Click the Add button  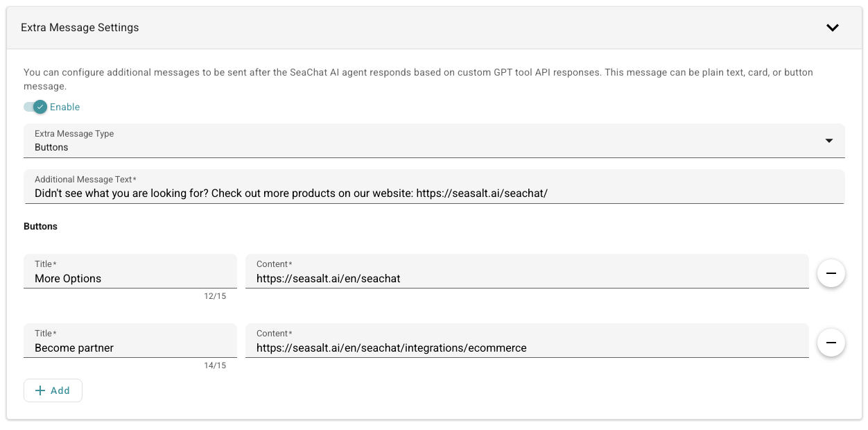click(x=53, y=390)
